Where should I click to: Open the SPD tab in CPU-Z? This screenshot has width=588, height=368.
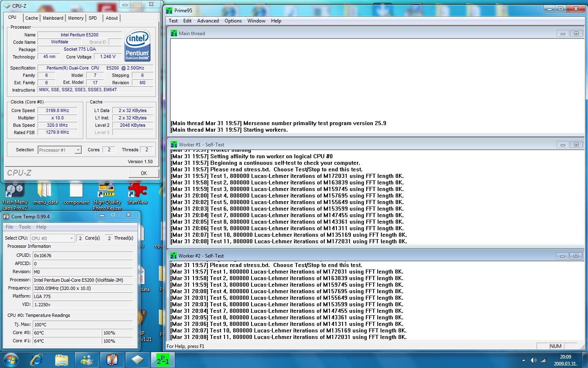point(93,18)
